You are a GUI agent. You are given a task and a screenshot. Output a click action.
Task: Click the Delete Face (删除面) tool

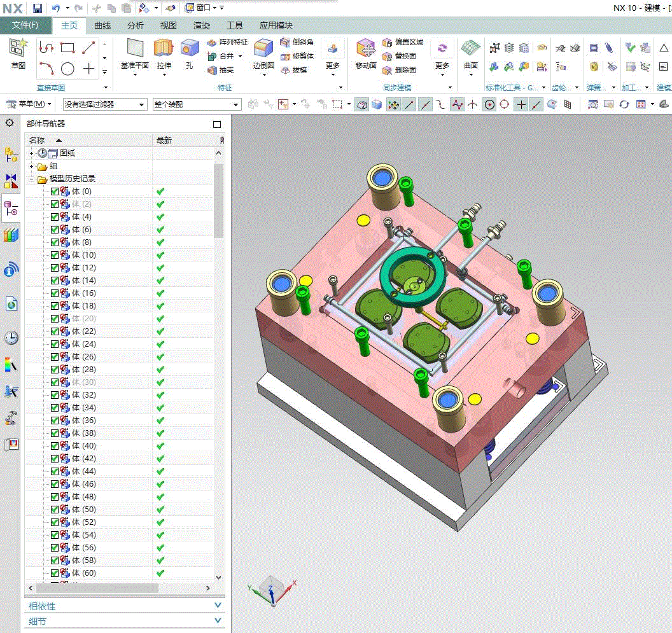click(399, 70)
